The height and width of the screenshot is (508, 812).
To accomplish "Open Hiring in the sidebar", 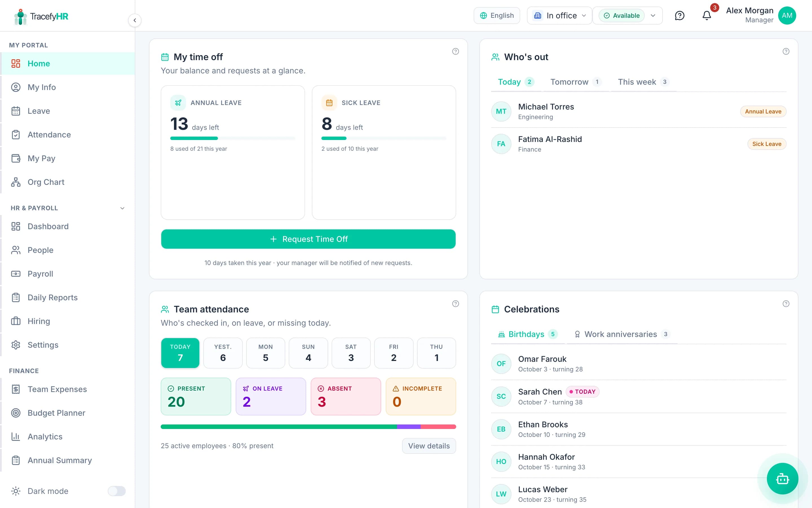I will pos(68,321).
